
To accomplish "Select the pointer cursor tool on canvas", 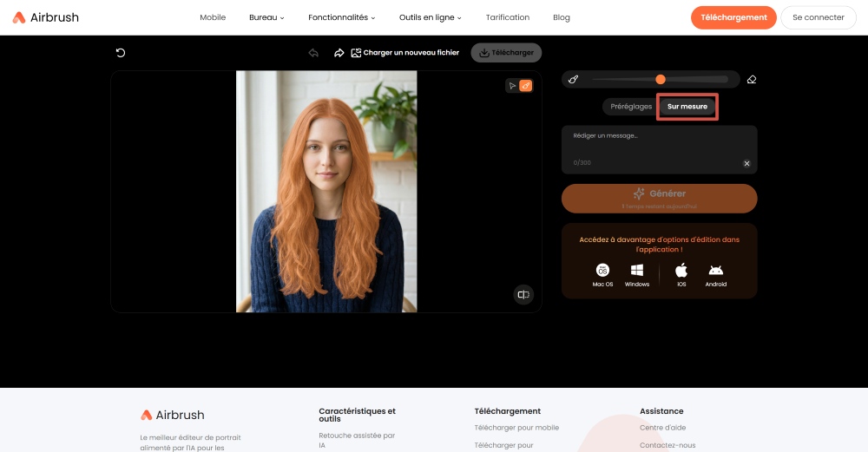I will point(512,86).
